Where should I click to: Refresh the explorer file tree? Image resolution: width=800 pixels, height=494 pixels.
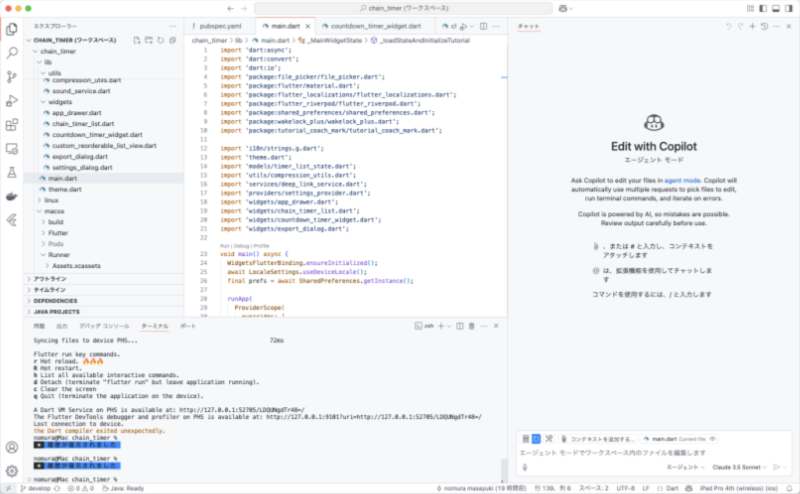coord(160,40)
